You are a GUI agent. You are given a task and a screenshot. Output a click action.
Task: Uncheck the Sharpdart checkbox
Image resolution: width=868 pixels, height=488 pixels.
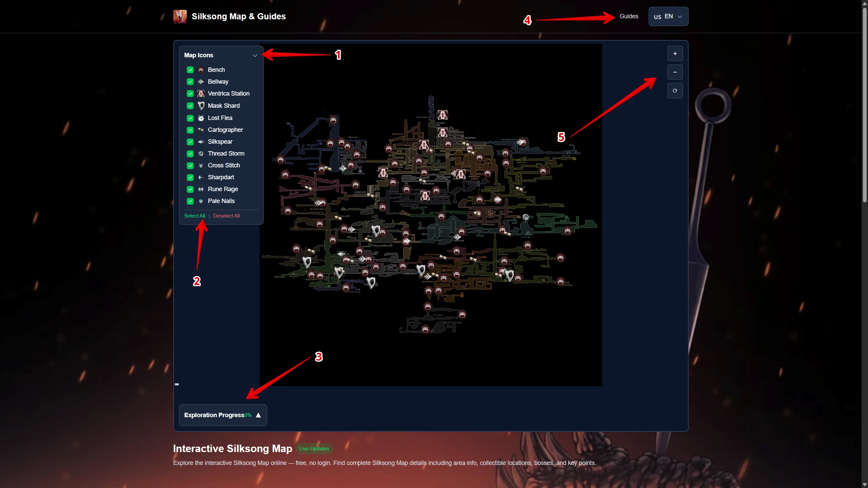pos(190,177)
